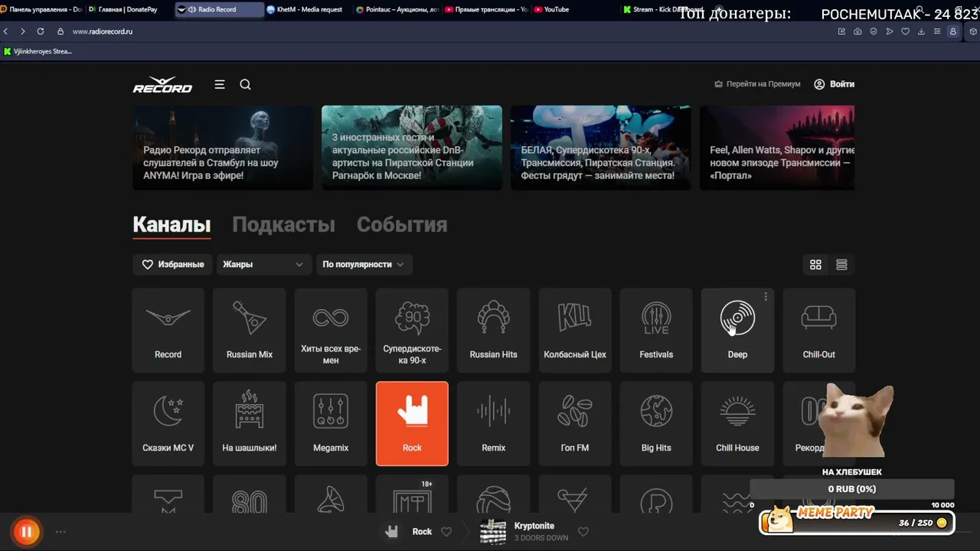980x551 pixels.
Task: Play the Сказки MC V channel
Action: 168,423
